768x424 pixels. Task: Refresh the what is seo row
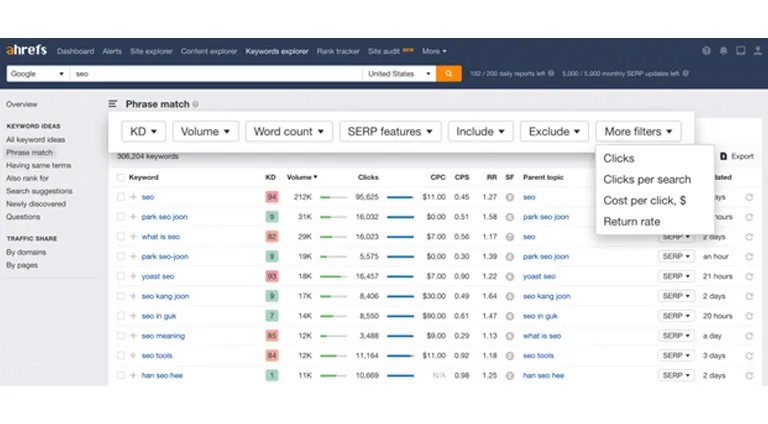[749, 237]
